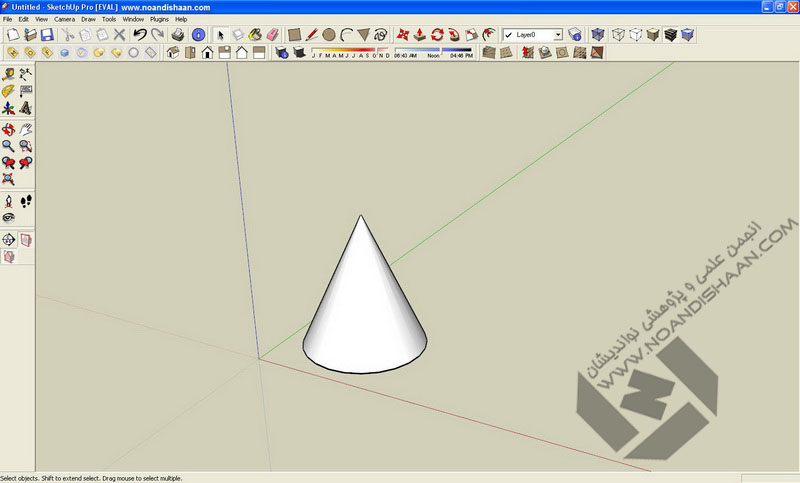Image resolution: width=800 pixels, height=483 pixels.
Task: Toggle X-Ray face style
Action: click(598, 34)
